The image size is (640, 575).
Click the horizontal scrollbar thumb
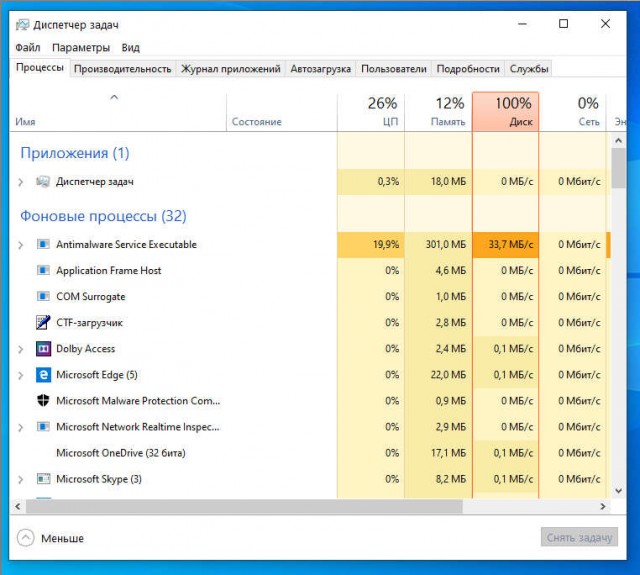point(244,506)
